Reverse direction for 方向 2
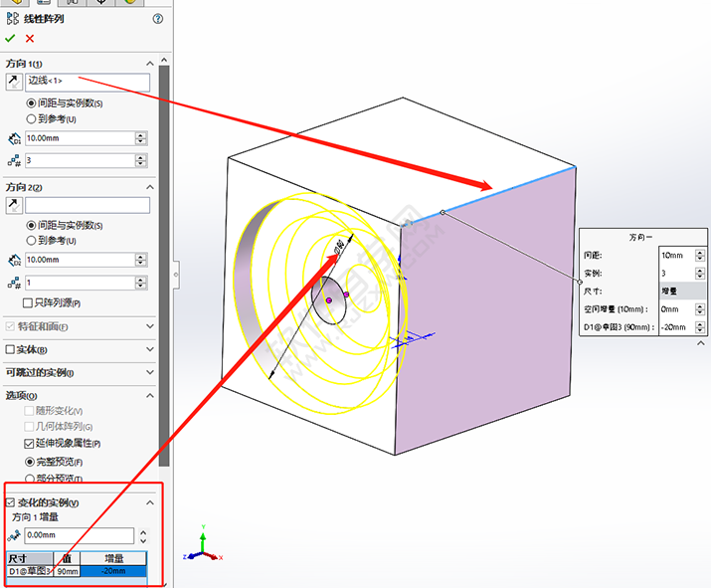 (x=14, y=206)
